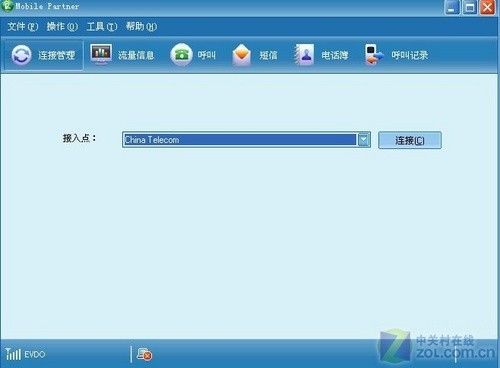This screenshot has width=500, height=368.
Task: Select the green telephone 呼叫 call icon
Action: [181, 54]
